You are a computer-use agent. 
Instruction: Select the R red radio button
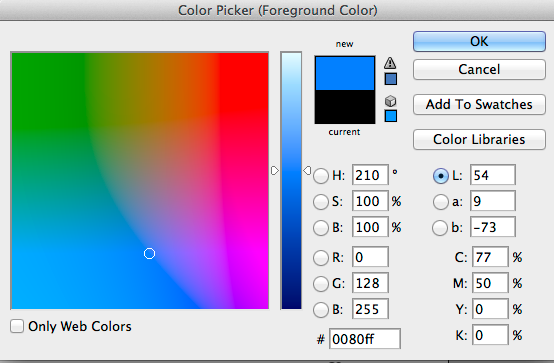pyautogui.click(x=321, y=258)
